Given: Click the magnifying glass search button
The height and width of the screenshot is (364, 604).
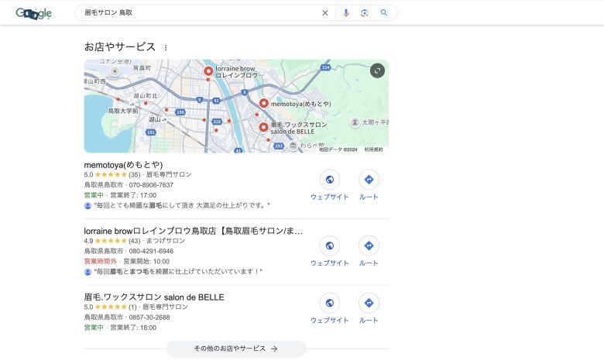Looking at the screenshot, I should [383, 13].
